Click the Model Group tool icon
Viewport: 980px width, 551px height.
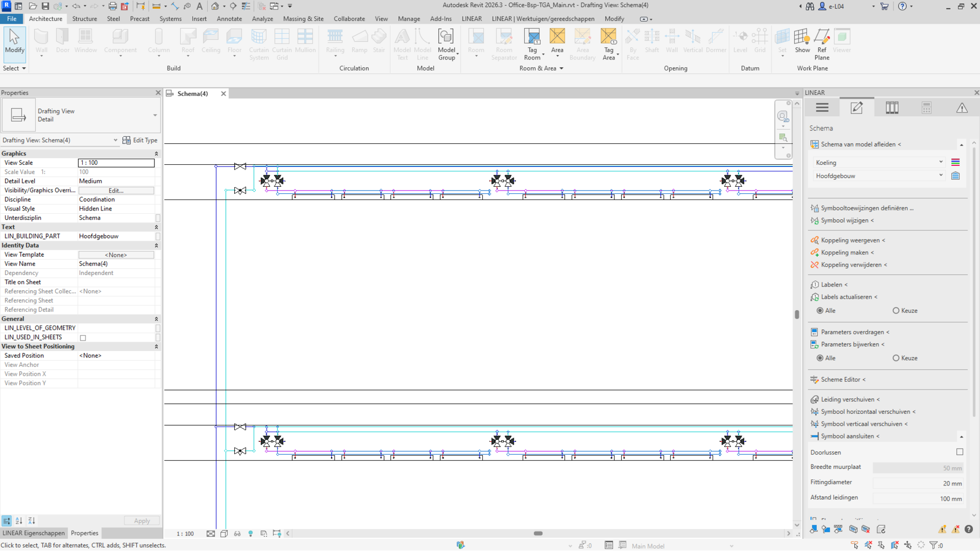click(x=446, y=37)
